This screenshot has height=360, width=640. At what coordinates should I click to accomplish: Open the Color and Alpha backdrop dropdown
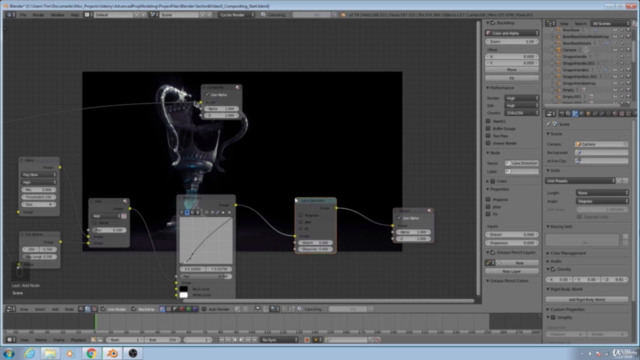(x=512, y=33)
